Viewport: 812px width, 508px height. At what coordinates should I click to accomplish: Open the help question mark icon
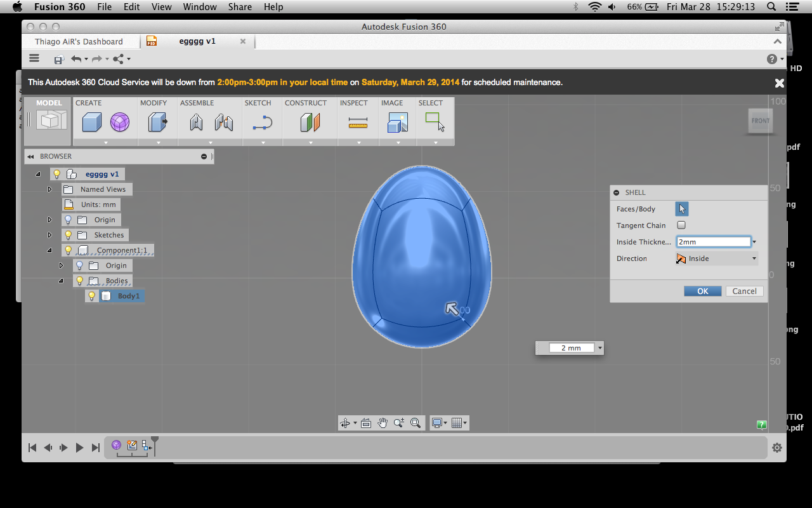coord(772,59)
